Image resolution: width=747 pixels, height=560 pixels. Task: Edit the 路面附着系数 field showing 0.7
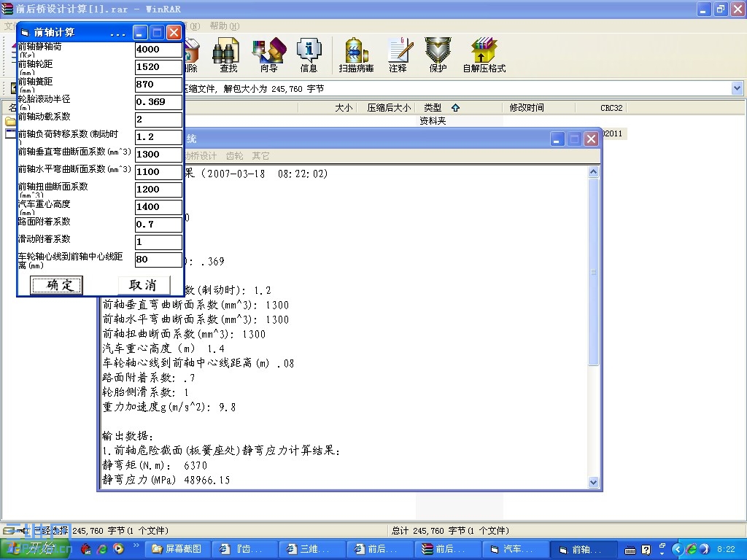click(158, 225)
